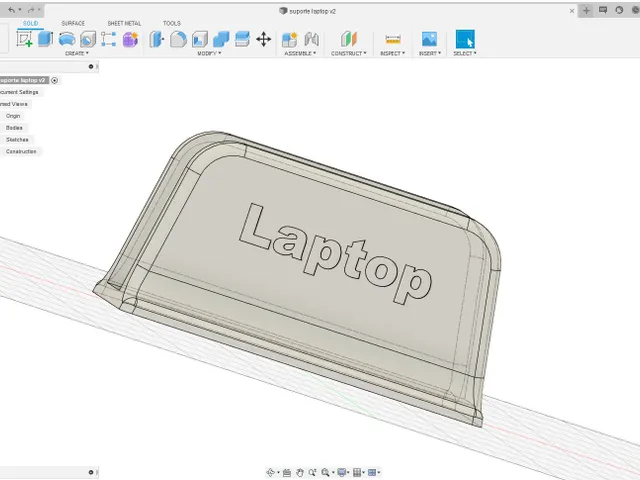
Task: Select the Move/Copy arrows tool
Action: coord(264,39)
